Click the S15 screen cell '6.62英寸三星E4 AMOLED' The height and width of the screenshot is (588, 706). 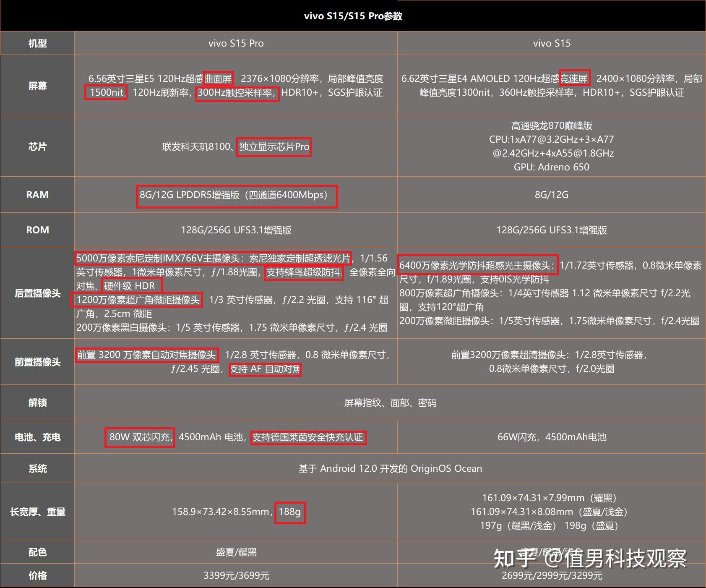[x=552, y=86]
